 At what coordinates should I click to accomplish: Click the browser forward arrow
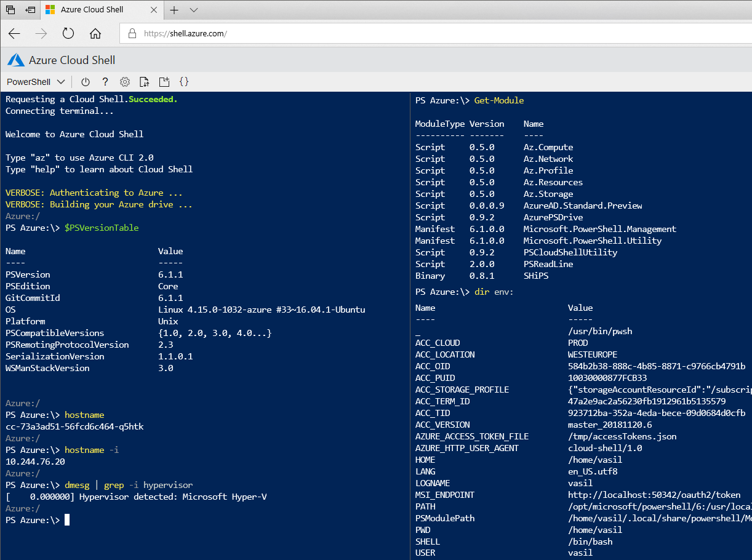[41, 34]
